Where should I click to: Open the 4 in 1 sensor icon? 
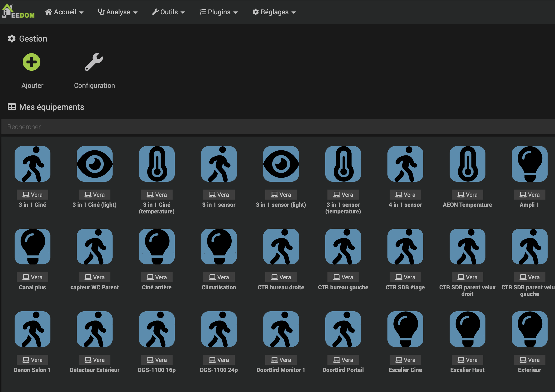[x=405, y=164]
